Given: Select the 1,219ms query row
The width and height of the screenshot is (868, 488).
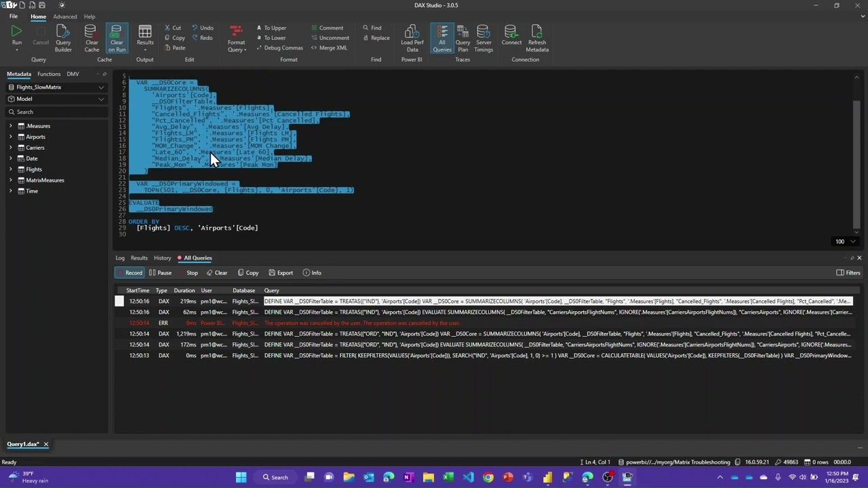Looking at the screenshot, I should [483, 334].
